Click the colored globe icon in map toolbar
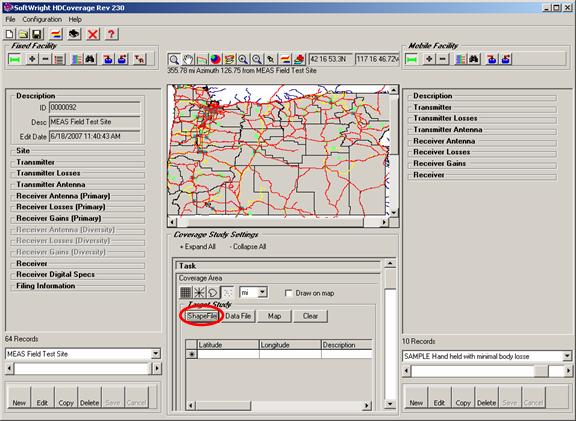Screen dimensions: 576x421 [x=215, y=59]
